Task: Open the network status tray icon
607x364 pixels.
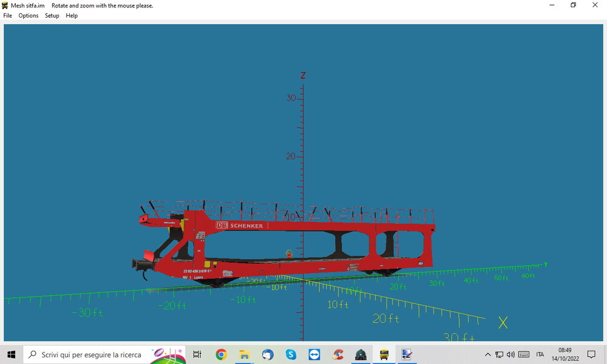Action: [x=500, y=354]
